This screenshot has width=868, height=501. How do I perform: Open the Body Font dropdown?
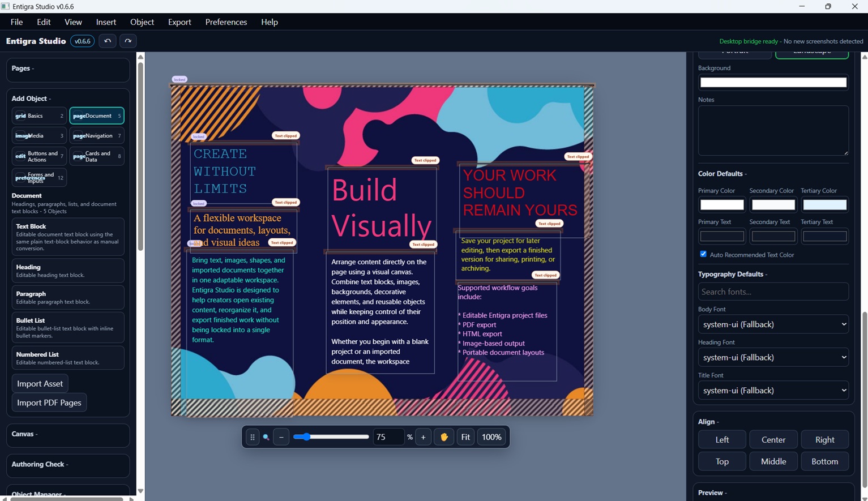coord(773,324)
